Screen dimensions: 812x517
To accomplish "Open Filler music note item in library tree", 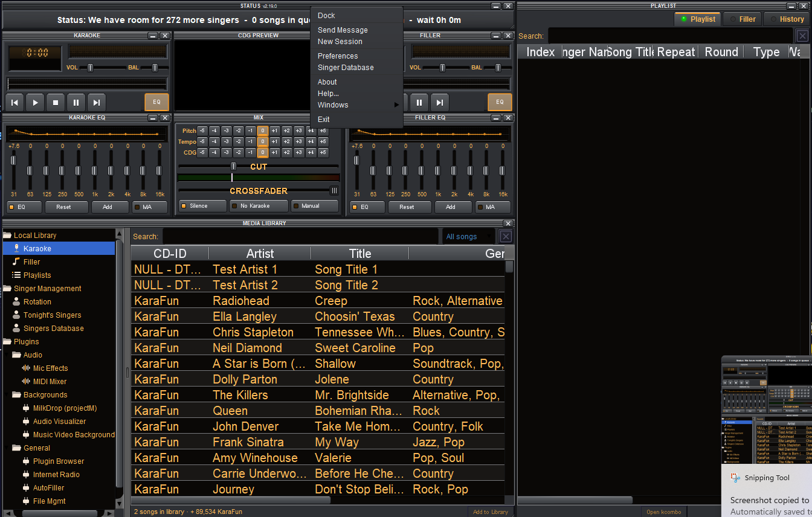I will pos(31,262).
